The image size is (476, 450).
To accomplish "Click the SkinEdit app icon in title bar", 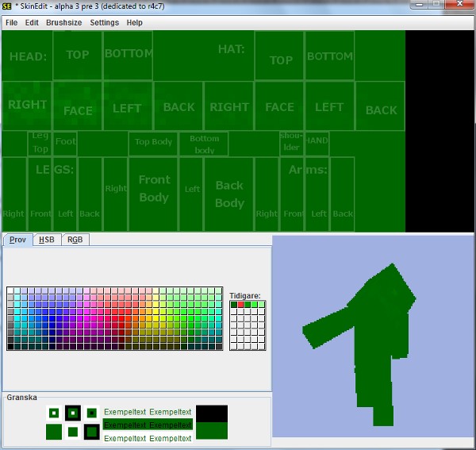I will (x=7, y=6).
